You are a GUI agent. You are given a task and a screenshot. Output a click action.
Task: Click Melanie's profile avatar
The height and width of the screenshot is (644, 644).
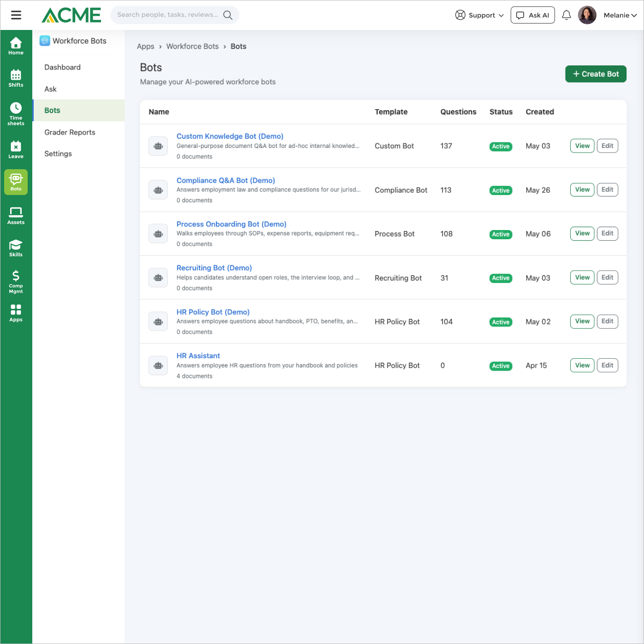click(x=587, y=15)
